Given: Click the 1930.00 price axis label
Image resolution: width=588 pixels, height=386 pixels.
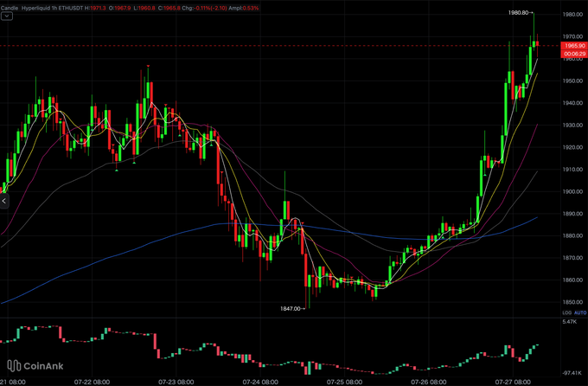Looking at the screenshot, I should (x=572, y=125).
